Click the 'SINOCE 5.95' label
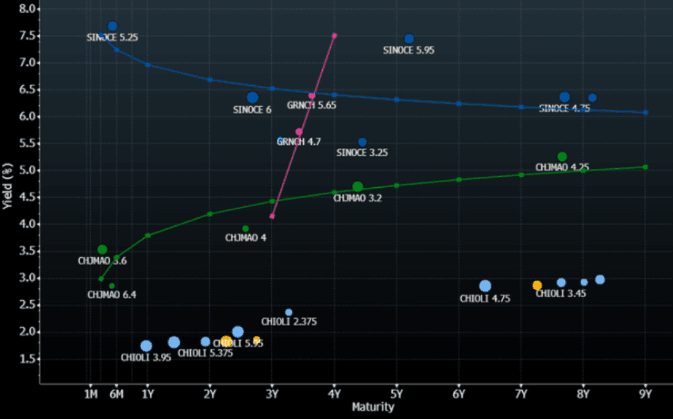Screen dimensions: 673x419 409,51
